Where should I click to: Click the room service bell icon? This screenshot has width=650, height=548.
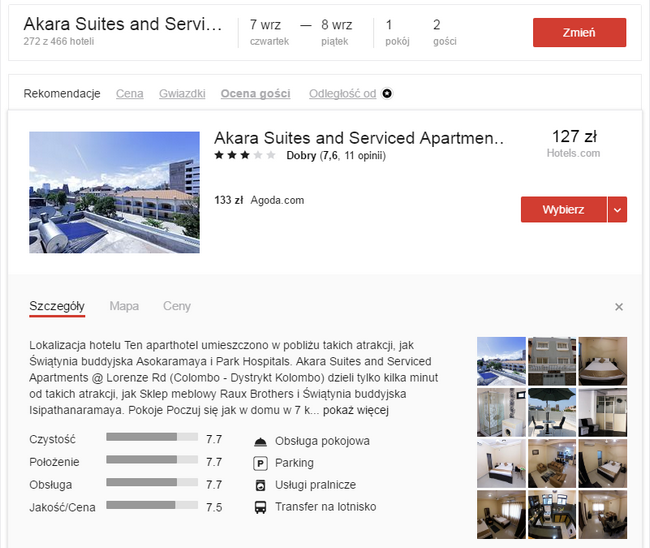click(x=260, y=441)
